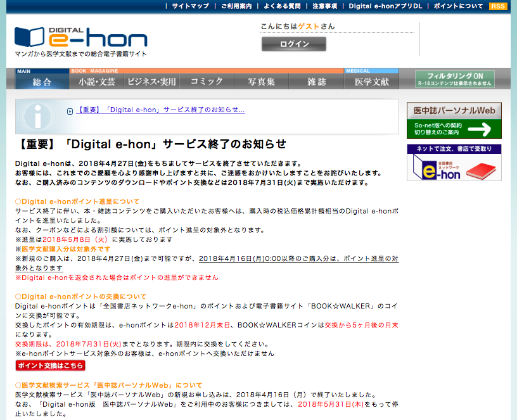The image size is (517, 420).
Task: Click the red date 2018年5月31日(木)
Action: 331,404
